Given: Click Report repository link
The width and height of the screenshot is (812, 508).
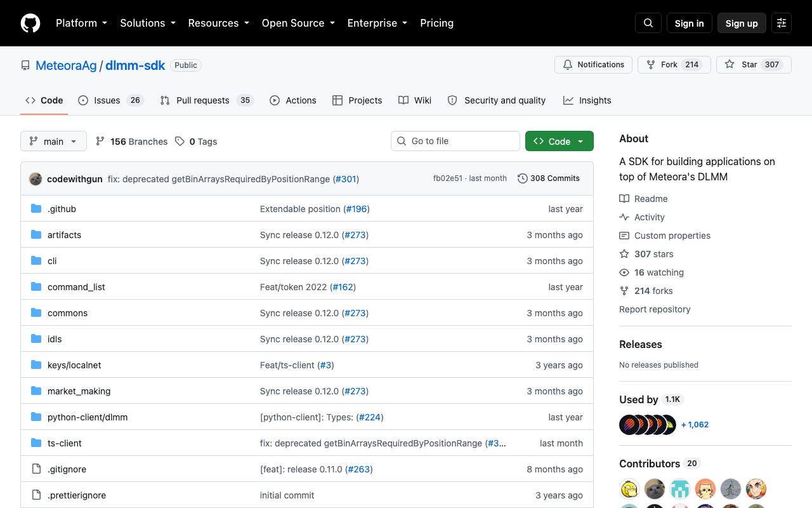Looking at the screenshot, I should (655, 309).
